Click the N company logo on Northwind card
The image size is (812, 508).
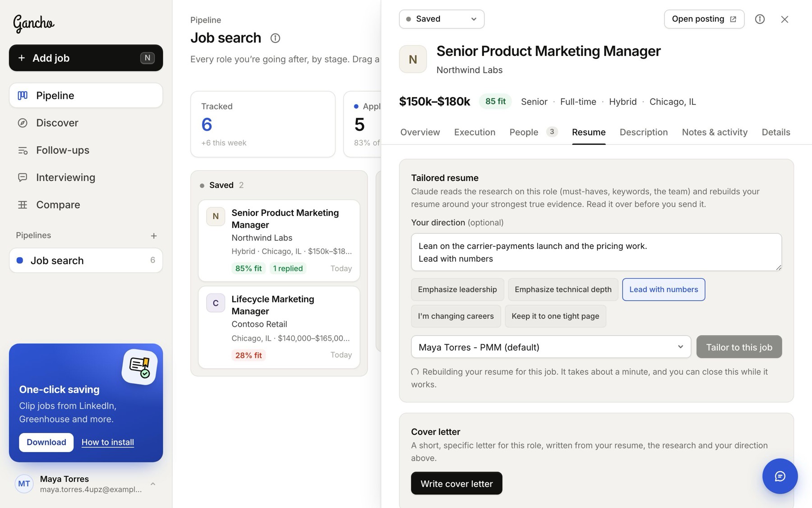pos(216,216)
